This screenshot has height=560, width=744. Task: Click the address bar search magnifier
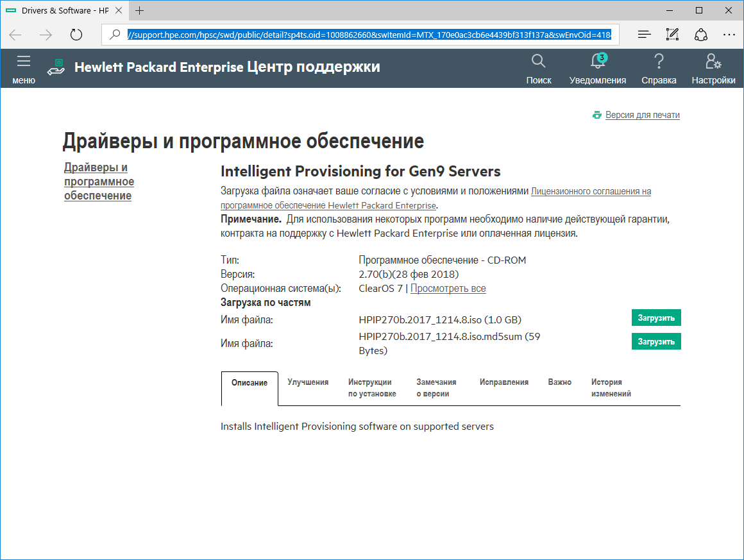(x=115, y=34)
